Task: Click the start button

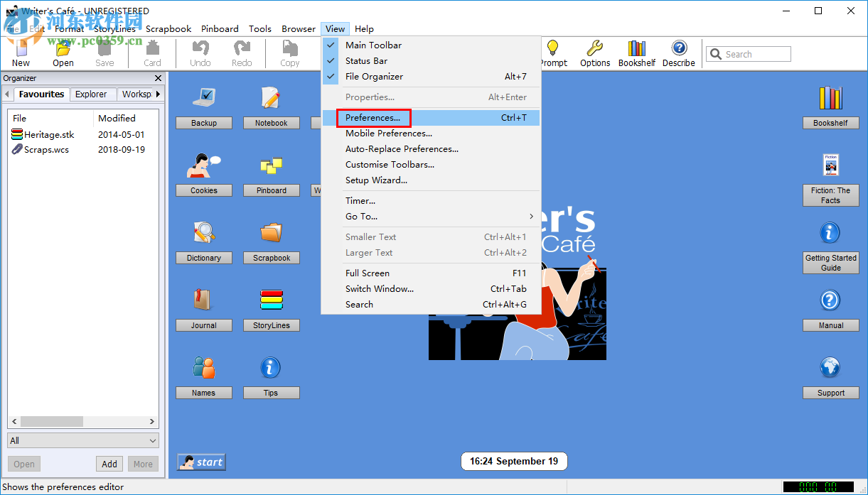Action: 201,462
